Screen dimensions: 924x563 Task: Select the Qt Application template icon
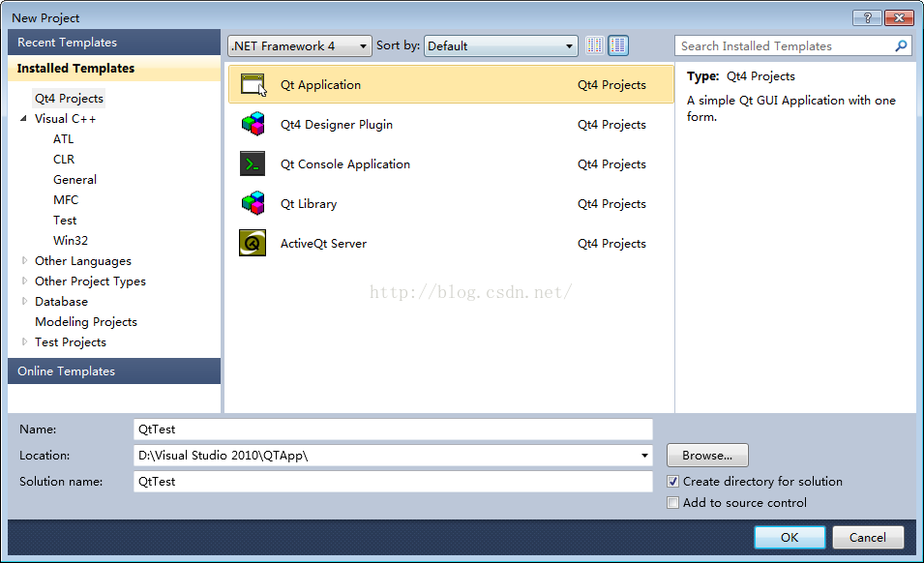(x=253, y=85)
